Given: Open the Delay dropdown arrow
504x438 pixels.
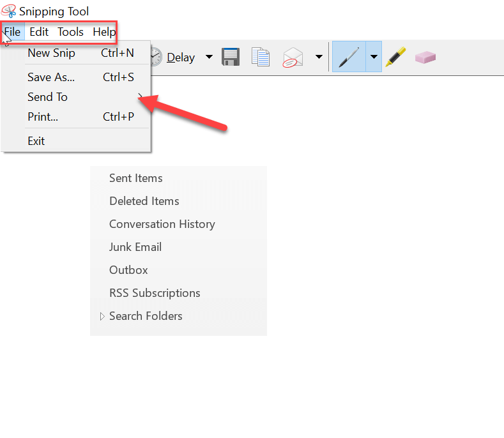Looking at the screenshot, I should click(x=209, y=57).
